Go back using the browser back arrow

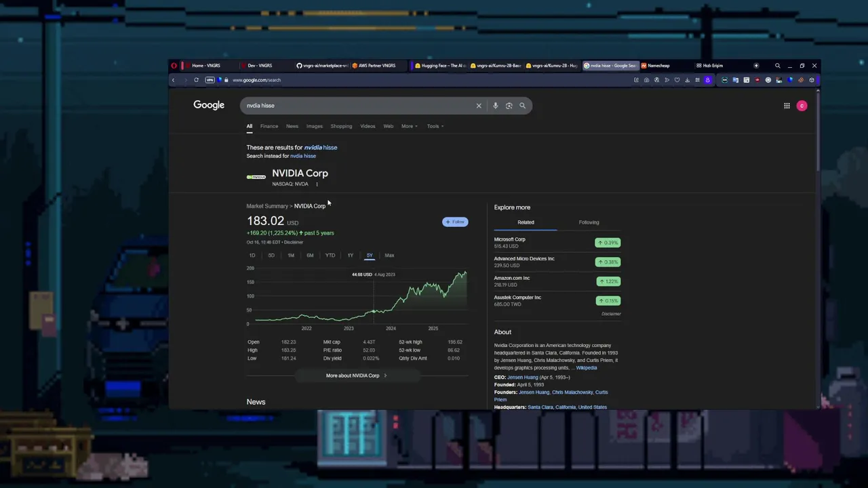pyautogui.click(x=173, y=80)
